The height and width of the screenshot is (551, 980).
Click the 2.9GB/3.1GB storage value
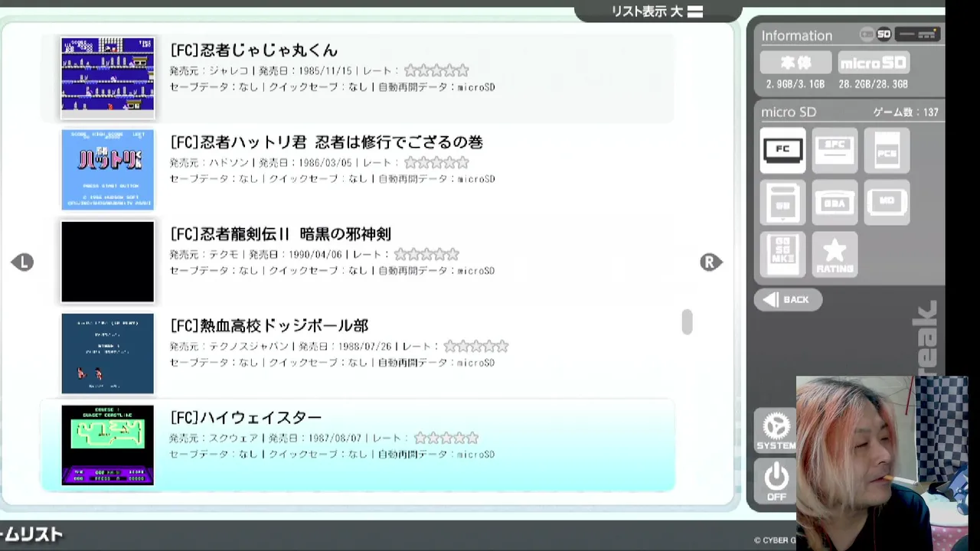click(795, 84)
